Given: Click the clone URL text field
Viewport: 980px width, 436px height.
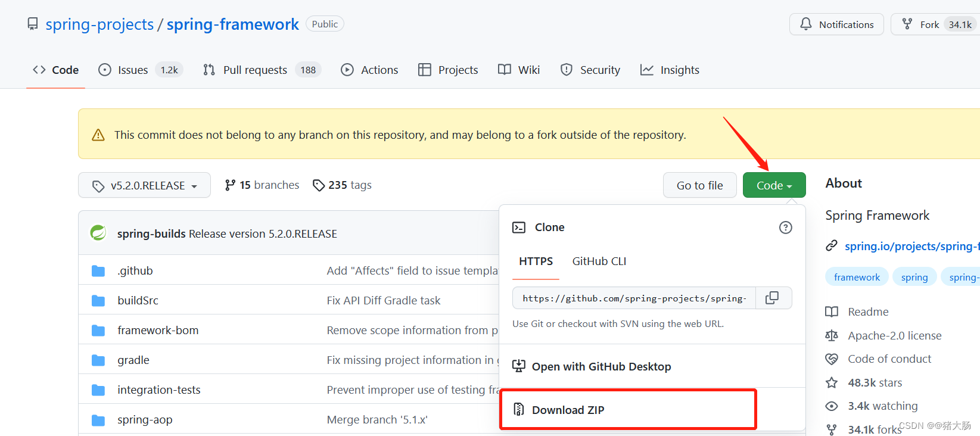Looking at the screenshot, I should coord(634,298).
